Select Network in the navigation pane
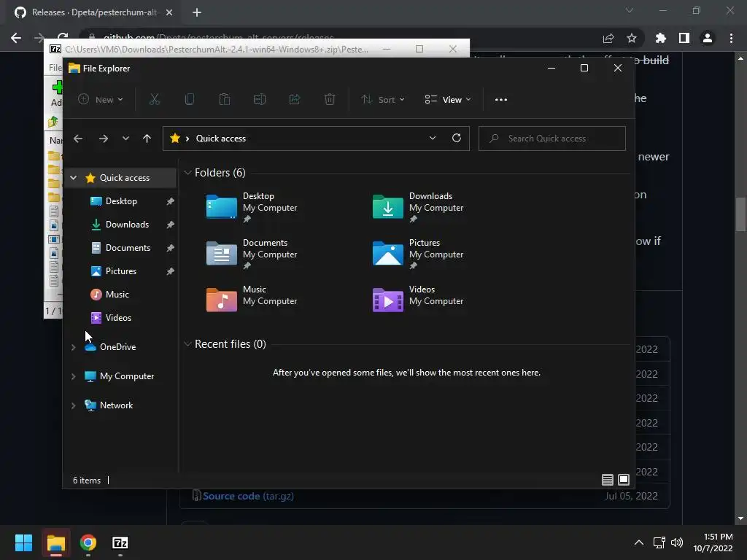This screenshot has height=560, width=747. coord(116,405)
